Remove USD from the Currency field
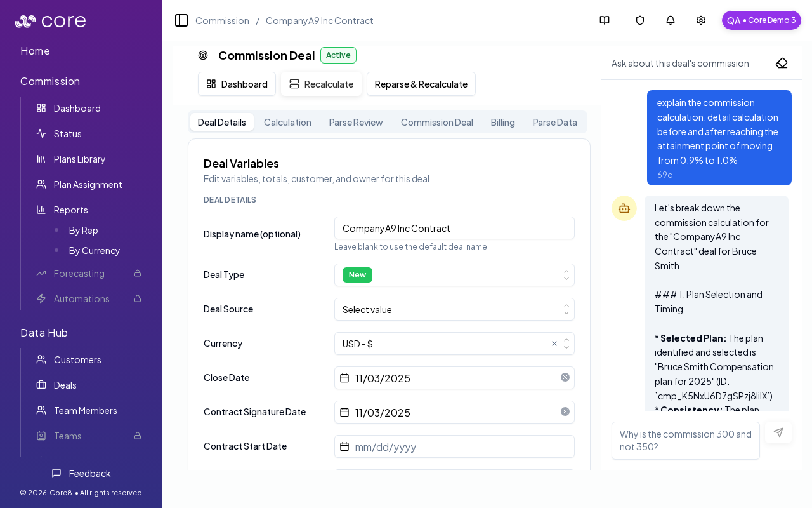The height and width of the screenshot is (508, 812). [554, 344]
